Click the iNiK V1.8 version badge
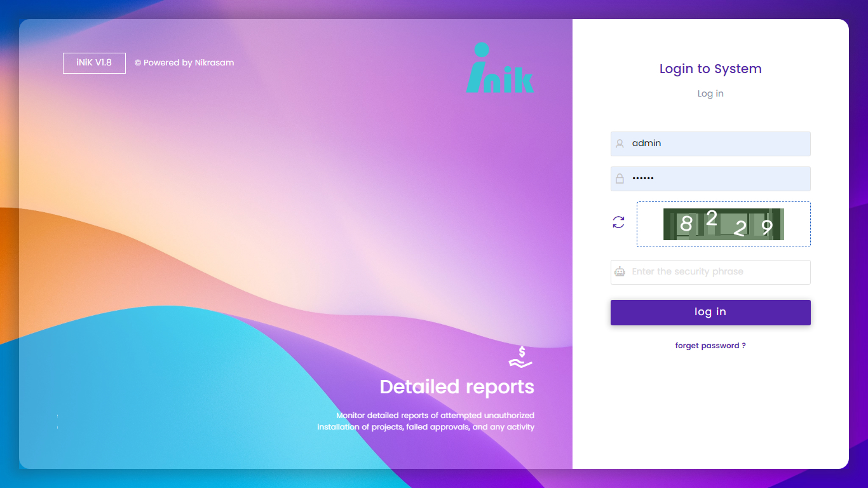868x488 pixels. (94, 63)
